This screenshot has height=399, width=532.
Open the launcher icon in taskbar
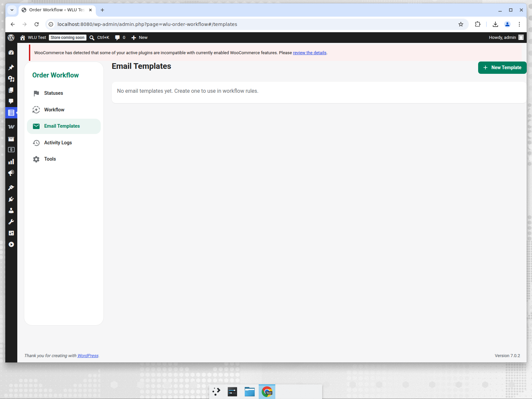pyautogui.click(x=216, y=392)
